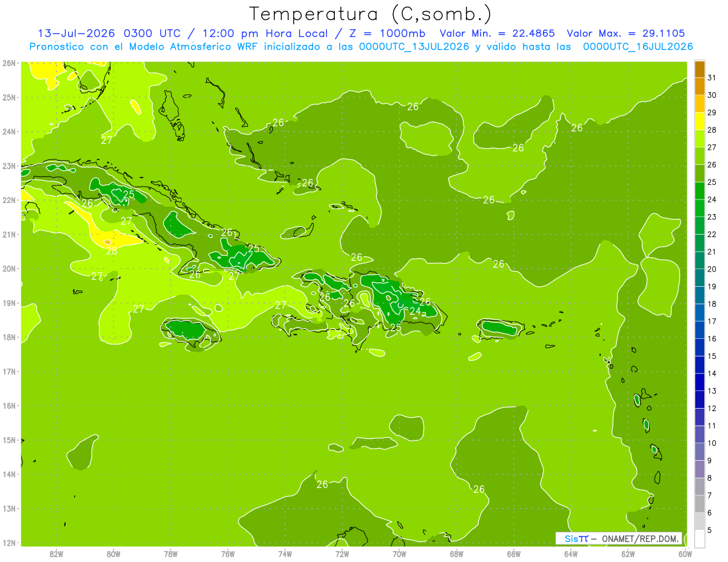The height and width of the screenshot is (562, 728).
Task: Select the white bottom swatch below 5
Action: tap(699, 538)
